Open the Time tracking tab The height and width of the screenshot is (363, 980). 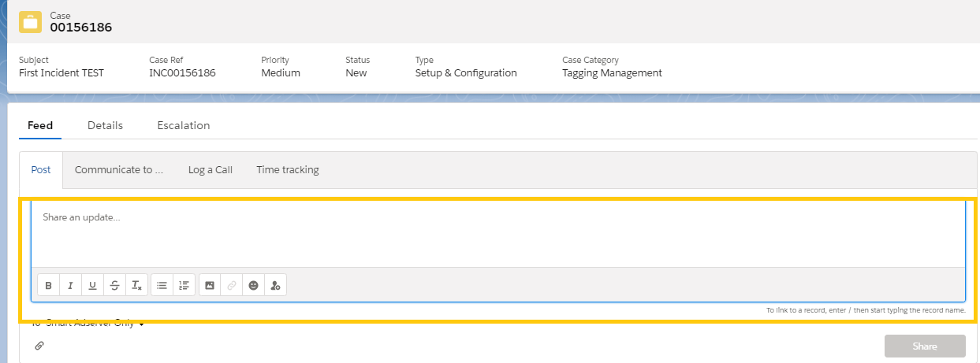pos(287,169)
